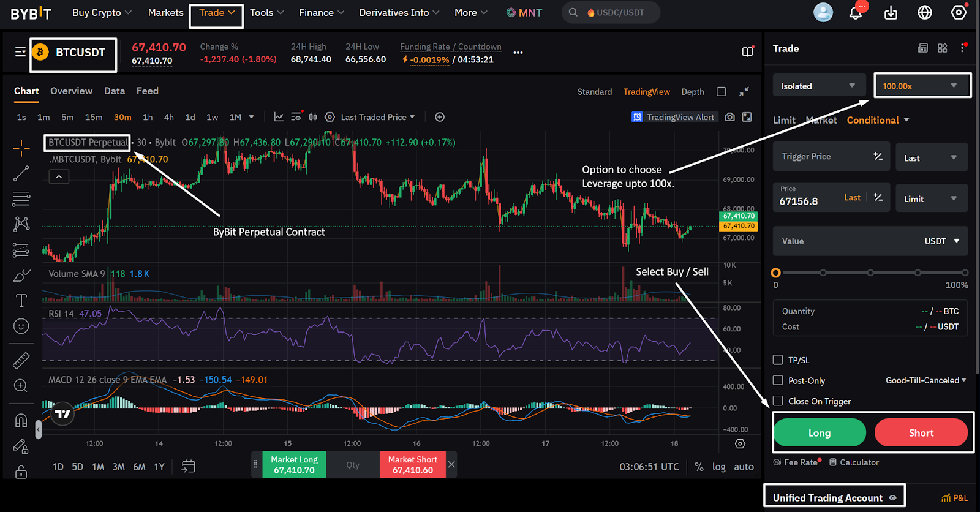Image resolution: width=980 pixels, height=512 pixels.
Task: Click Market Short quick-order button
Action: 413,465
